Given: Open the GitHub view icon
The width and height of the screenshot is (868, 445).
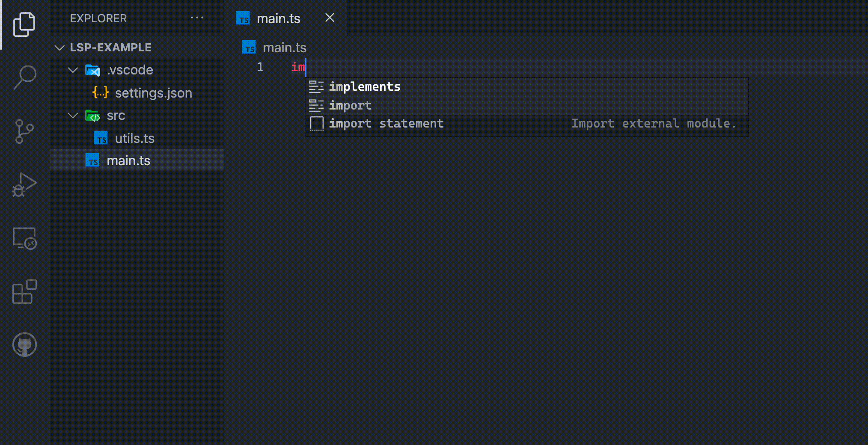Looking at the screenshot, I should tap(24, 344).
